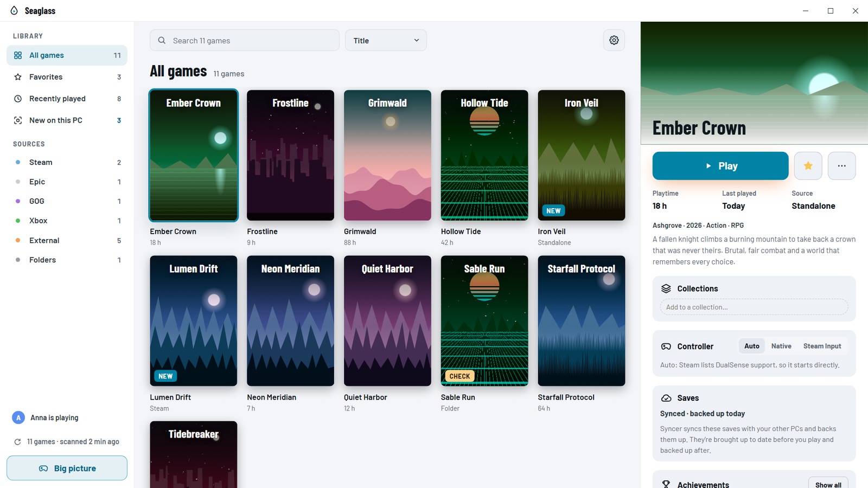This screenshot has height=488, width=868.
Task: Show Recently played games
Action: coord(67,99)
